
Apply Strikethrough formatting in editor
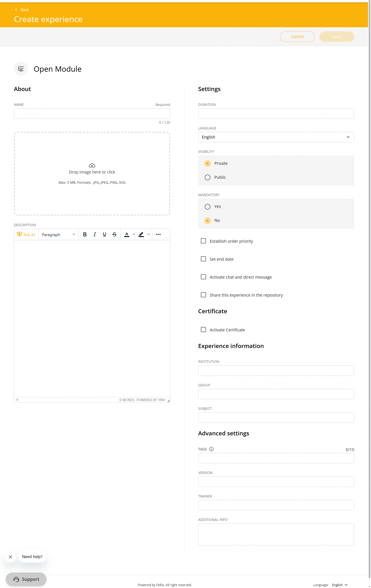point(114,235)
